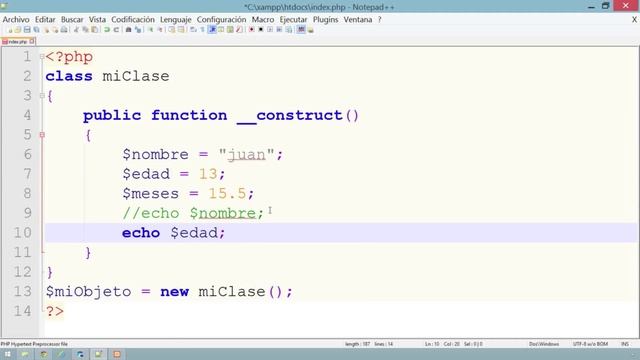Open the ? help menu
This screenshot has width=640, height=360.
379,20
